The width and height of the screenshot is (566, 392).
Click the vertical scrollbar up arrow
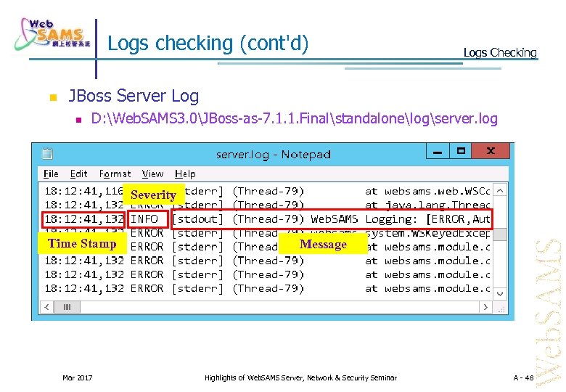[x=500, y=191]
